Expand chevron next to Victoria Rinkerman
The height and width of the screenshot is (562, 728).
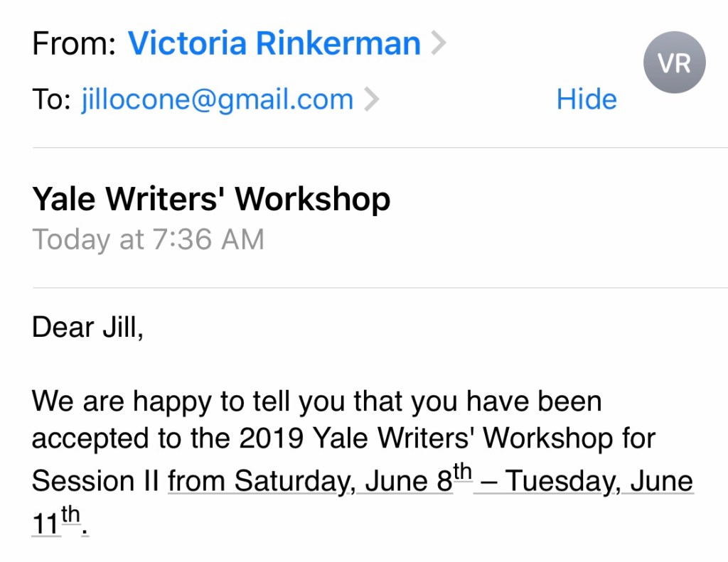coord(439,45)
